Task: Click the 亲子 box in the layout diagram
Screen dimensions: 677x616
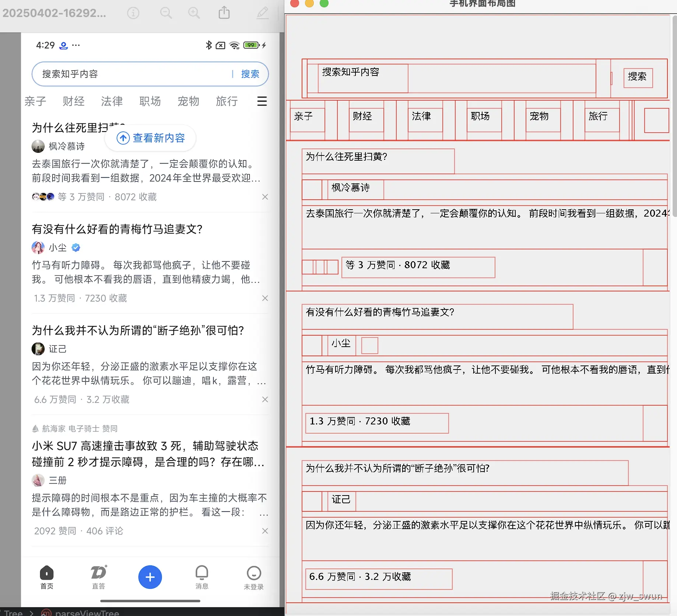Action: pyautogui.click(x=308, y=120)
